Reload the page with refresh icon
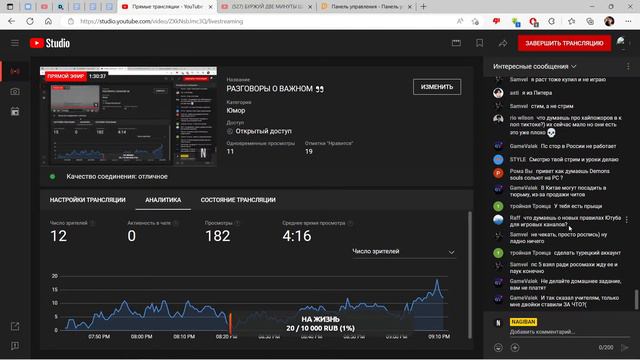This screenshot has height=360, width=640. point(30,21)
